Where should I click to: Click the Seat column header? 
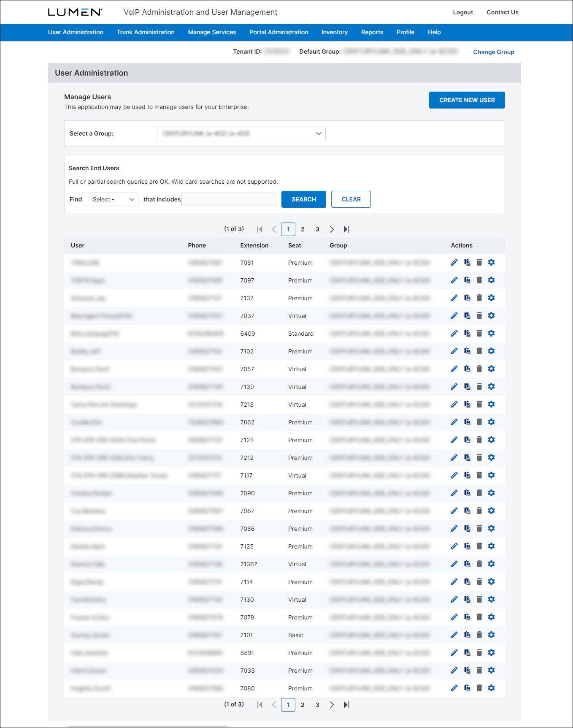[x=295, y=245]
